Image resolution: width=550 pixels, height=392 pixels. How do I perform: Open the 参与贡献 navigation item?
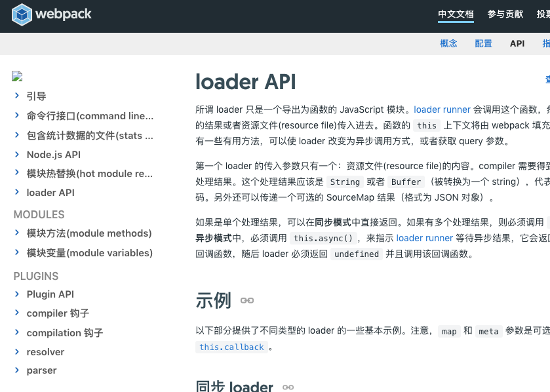505,14
